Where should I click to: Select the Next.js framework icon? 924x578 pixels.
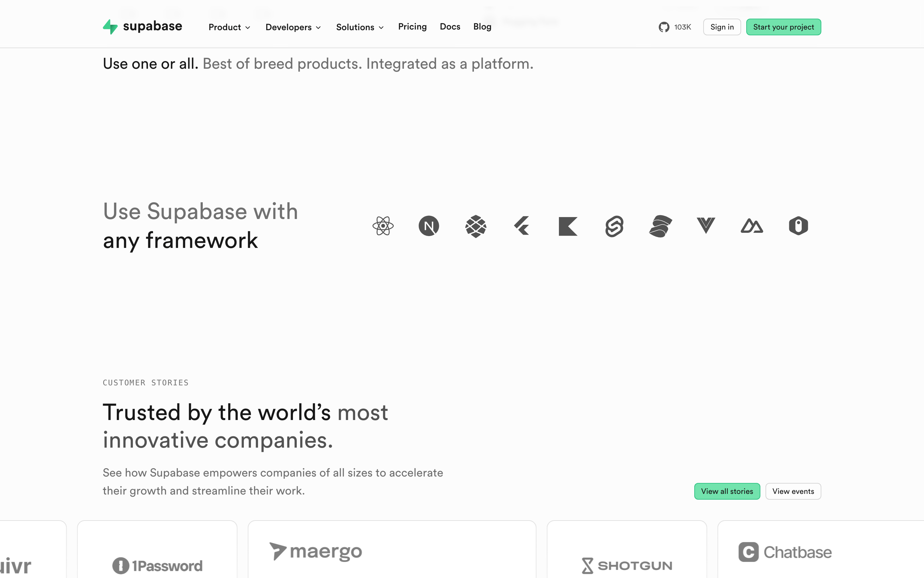coord(429,226)
